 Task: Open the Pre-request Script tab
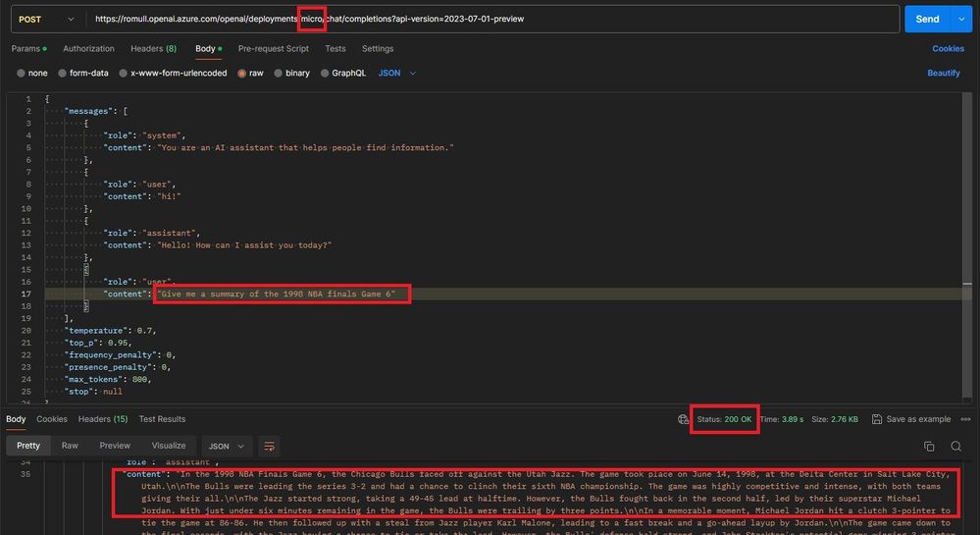[273, 48]
